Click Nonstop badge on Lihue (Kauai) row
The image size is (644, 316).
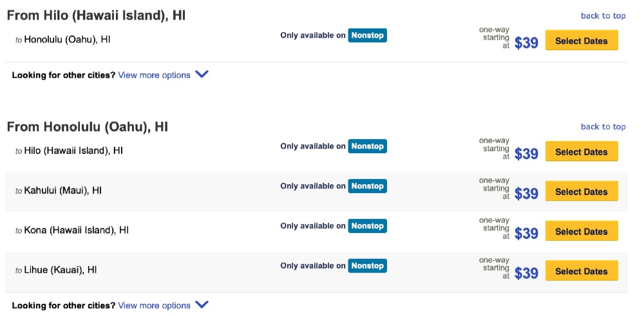(367, 266)
